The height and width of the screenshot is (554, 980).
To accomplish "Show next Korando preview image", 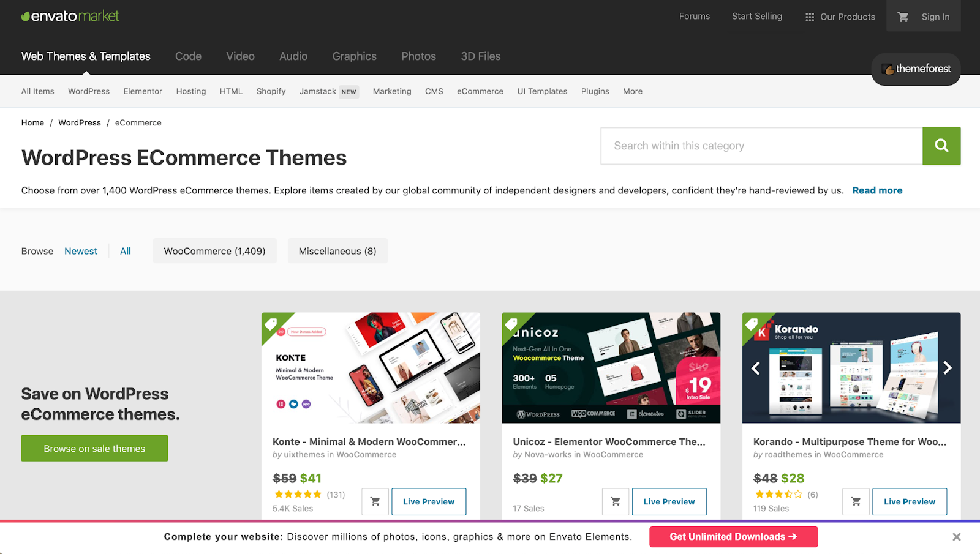I will click(948, 368).
